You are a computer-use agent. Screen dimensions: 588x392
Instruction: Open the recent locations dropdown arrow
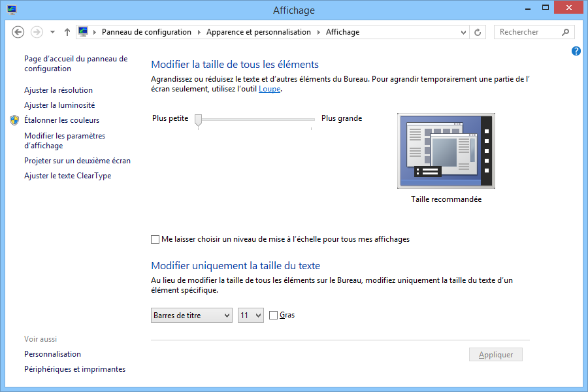[x=52, y=32]
